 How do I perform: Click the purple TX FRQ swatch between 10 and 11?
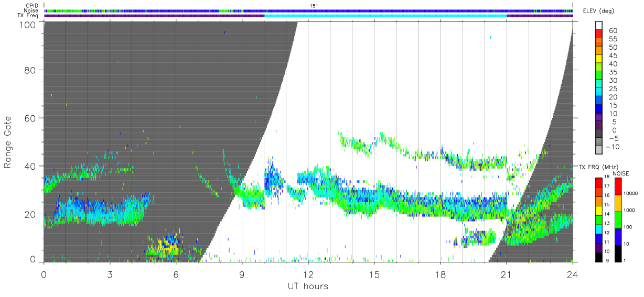599,247
